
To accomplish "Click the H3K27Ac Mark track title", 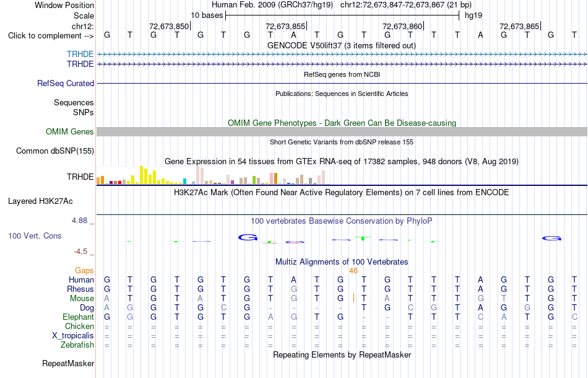I will 342,193.
